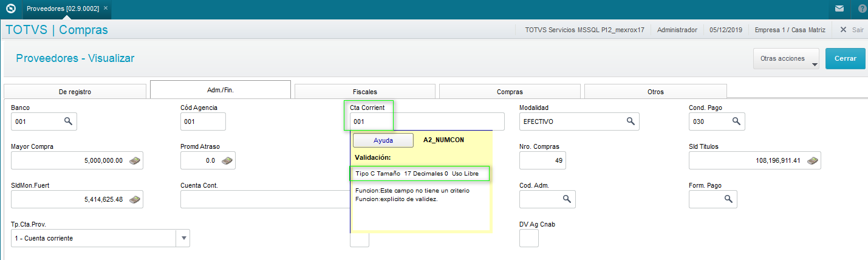Open Cond. Pago lookup magnifier
The image size is (868, 260).
pyautogui.click(x=736, y=121)
